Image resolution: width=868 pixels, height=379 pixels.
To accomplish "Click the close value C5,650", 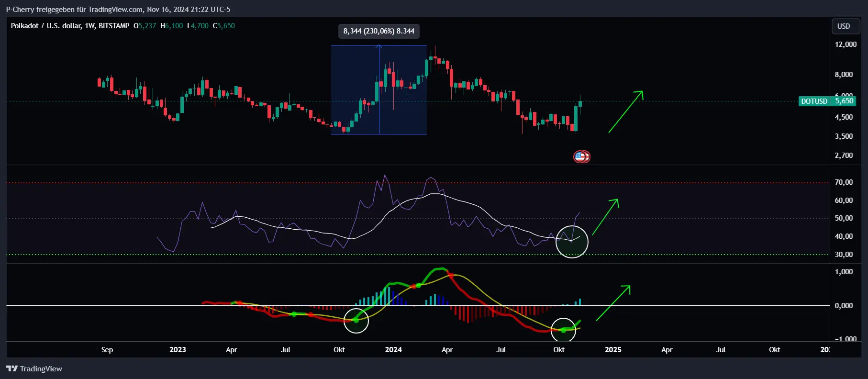I will [x=224, y=26].
